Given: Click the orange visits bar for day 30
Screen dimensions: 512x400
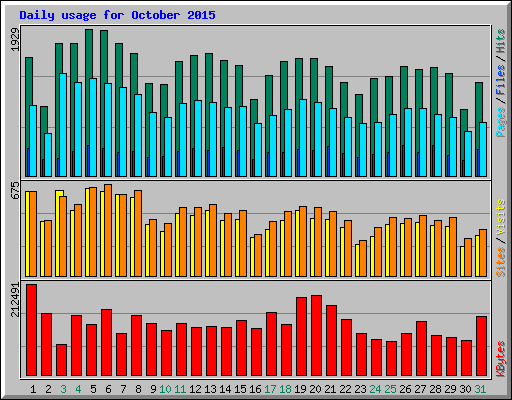Looking at the screenshot, I should pyautogui.click(x=468, y=257).
